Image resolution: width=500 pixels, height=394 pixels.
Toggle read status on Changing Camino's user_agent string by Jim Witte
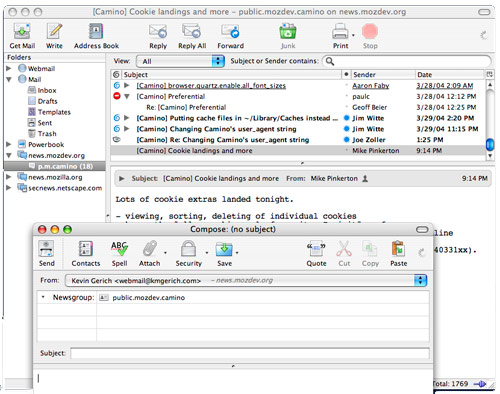(347, 129)
